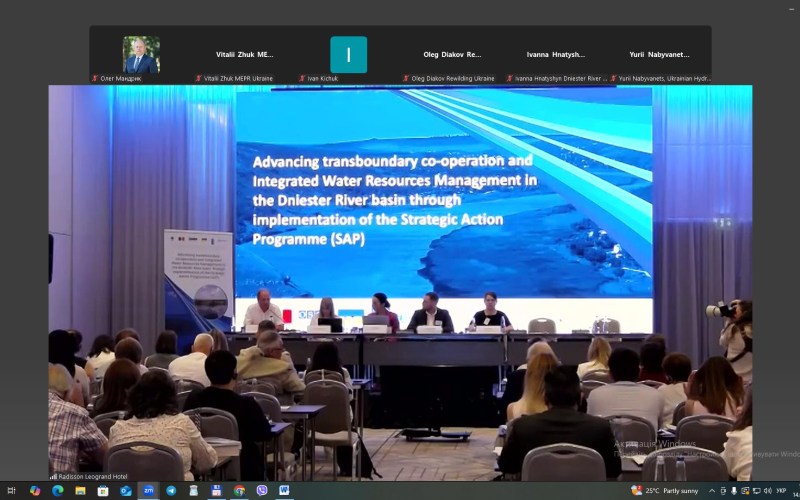
Task: Click the main shared conference video
Action: (401, 283)
